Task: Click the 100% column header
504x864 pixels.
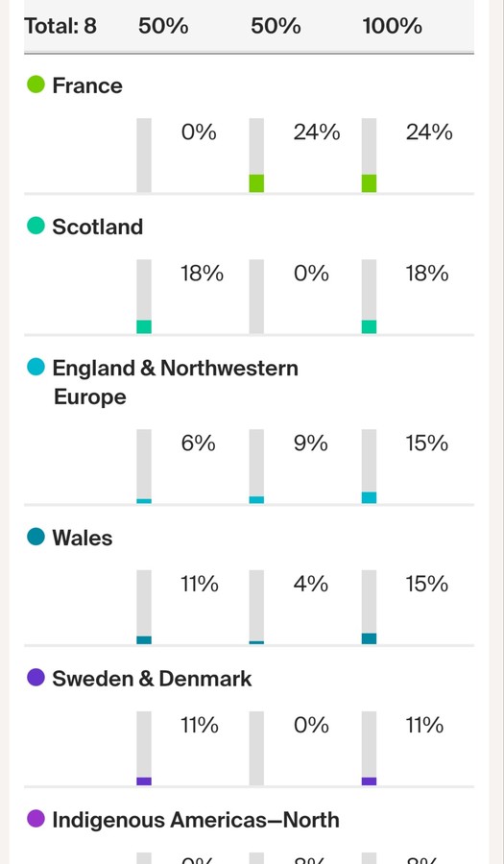Action: click(393, 26)
